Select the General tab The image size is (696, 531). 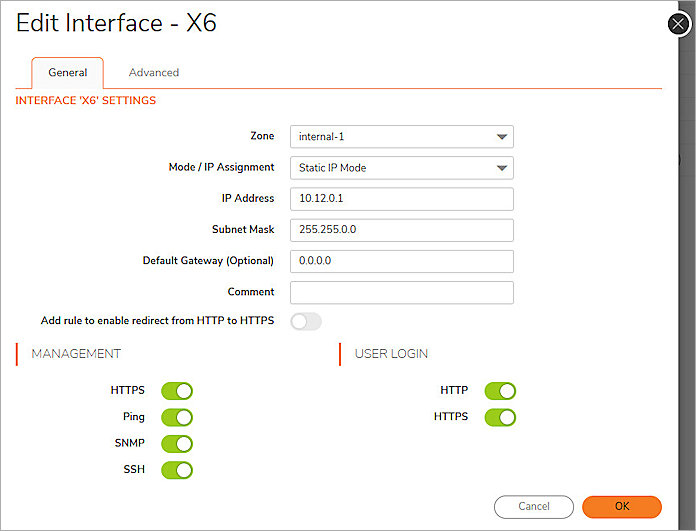click(68, 73)
